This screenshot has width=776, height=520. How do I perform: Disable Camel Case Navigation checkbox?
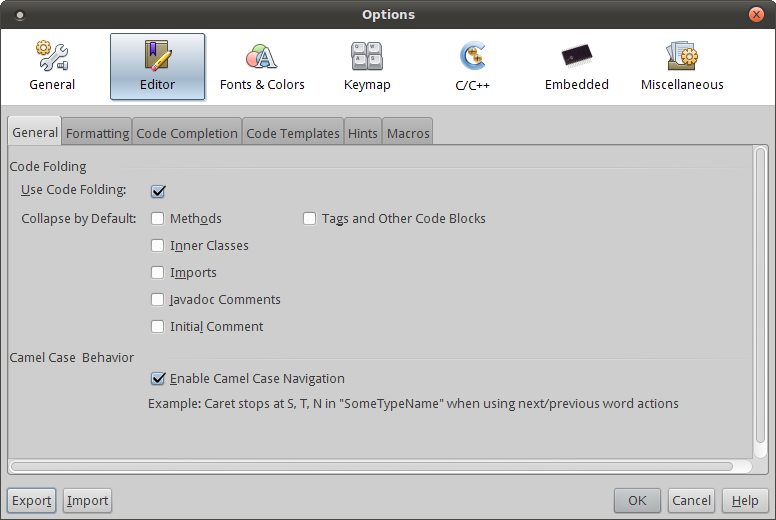tap(158, 378)
